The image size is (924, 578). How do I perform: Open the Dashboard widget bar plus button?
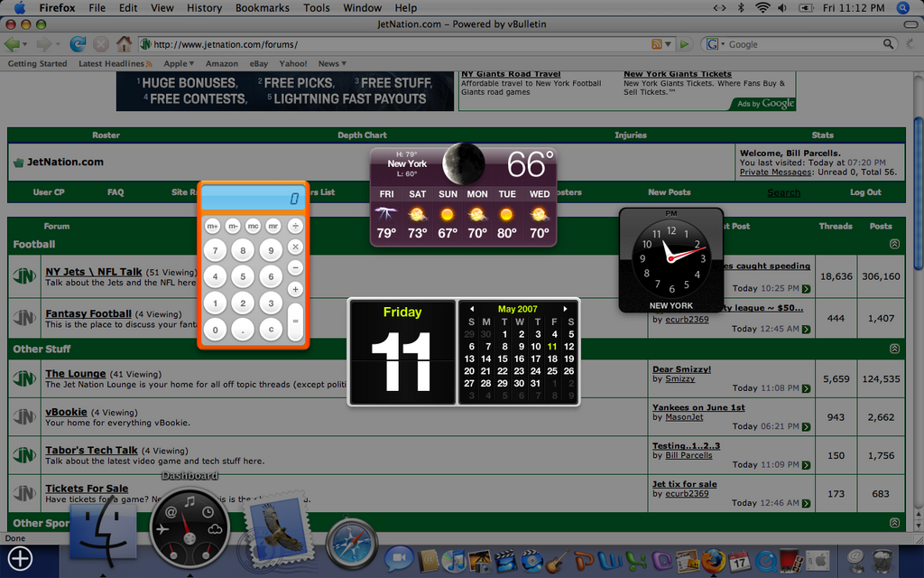click(x=20, y=558)
